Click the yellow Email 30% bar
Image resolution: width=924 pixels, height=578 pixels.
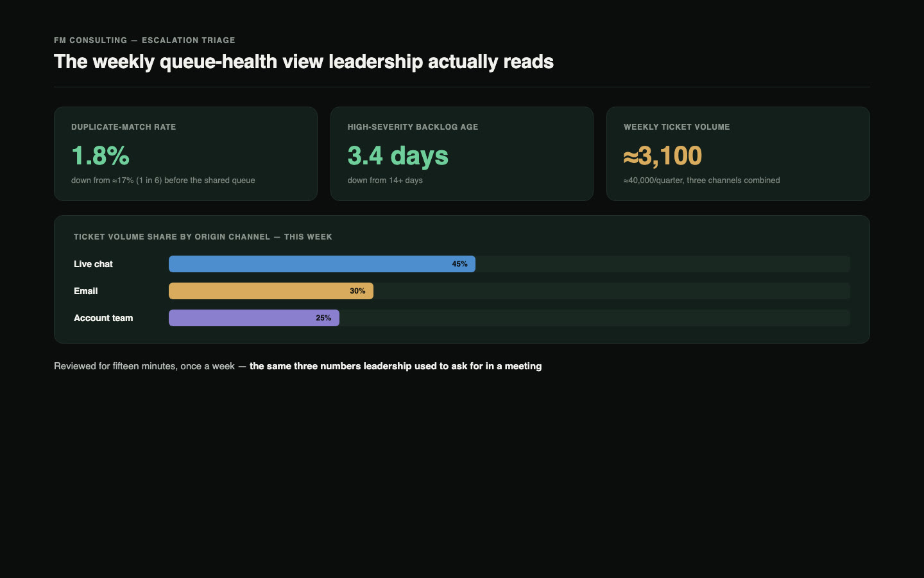[x=271, y=291]
